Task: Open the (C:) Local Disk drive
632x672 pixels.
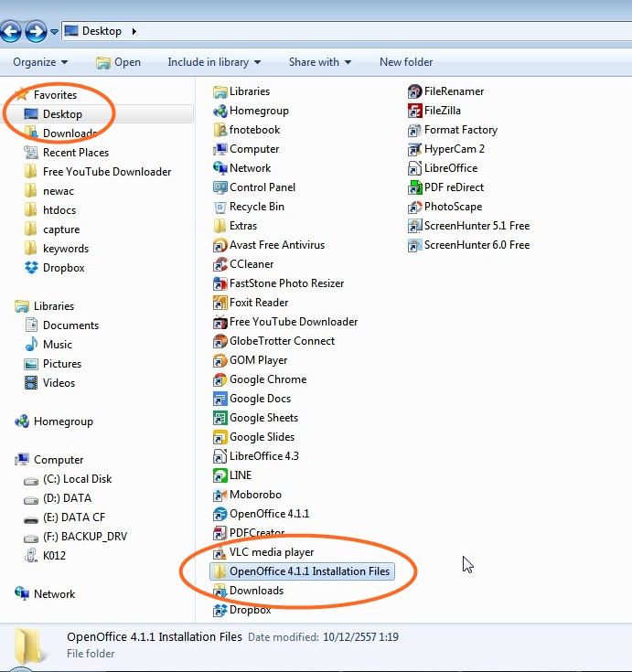Action: [x=68, y=479]
